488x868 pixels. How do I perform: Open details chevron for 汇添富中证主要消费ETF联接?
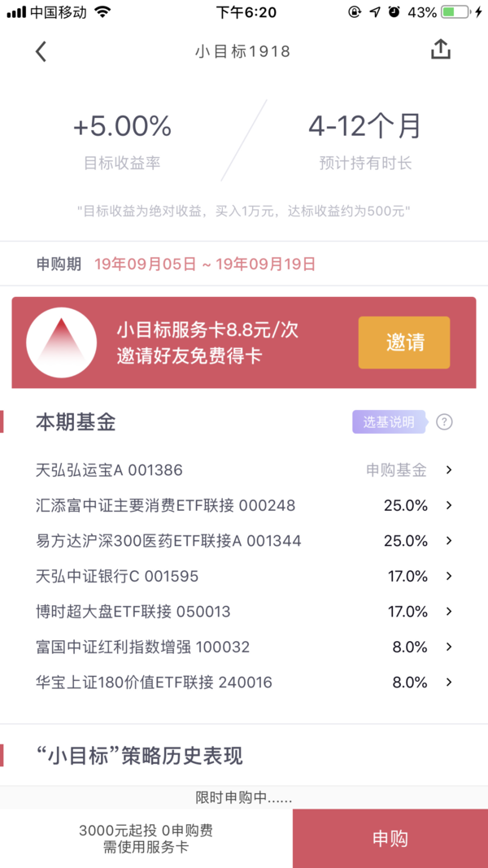[449, 505]
